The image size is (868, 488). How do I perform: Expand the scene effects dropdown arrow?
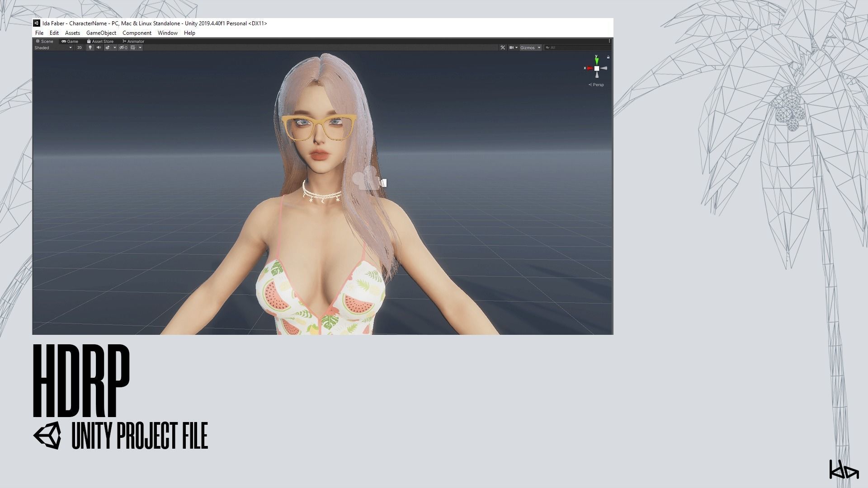tap(115, 47)
